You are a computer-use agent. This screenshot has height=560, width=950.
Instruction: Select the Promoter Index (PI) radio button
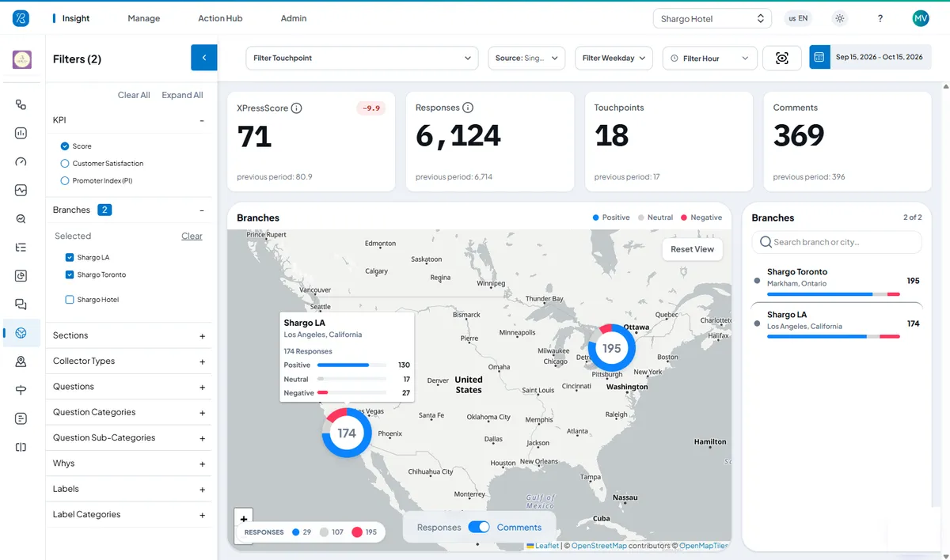coord(65,181)
